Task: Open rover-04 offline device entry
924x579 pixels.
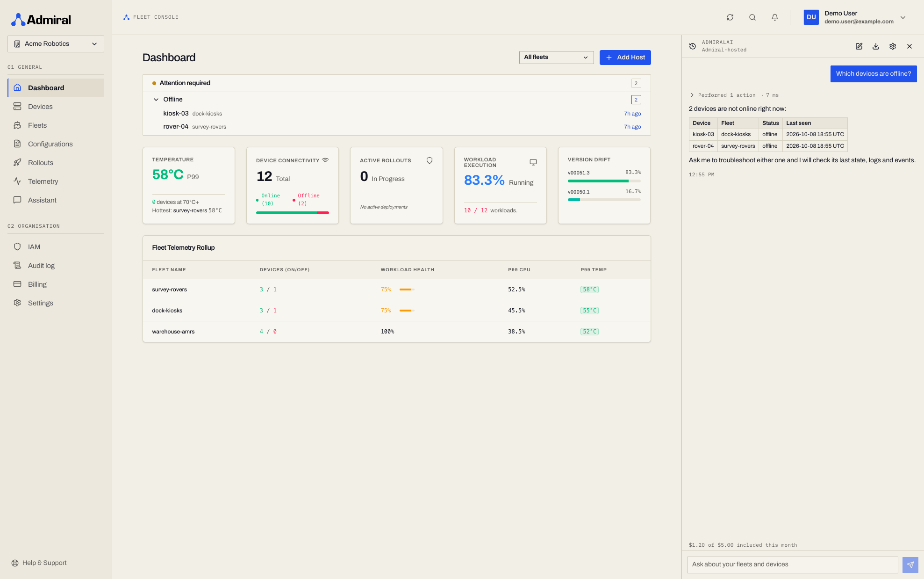Action: tap(396, 127)
